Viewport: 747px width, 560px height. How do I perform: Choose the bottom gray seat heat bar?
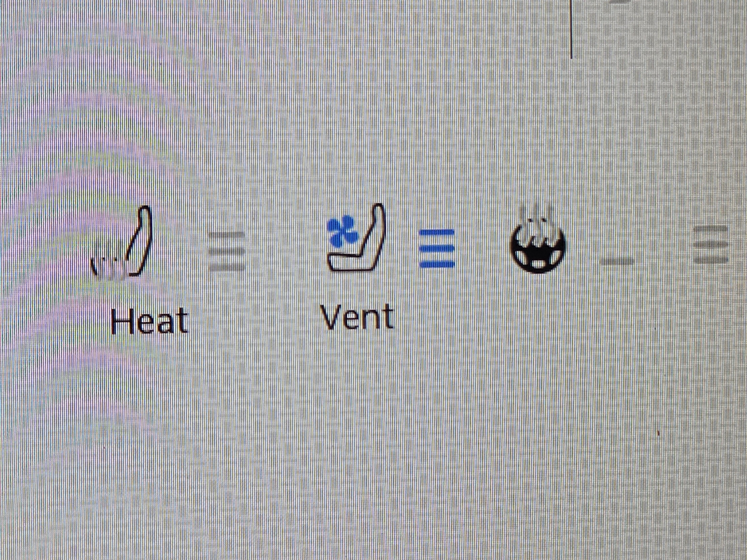(227, 267)
